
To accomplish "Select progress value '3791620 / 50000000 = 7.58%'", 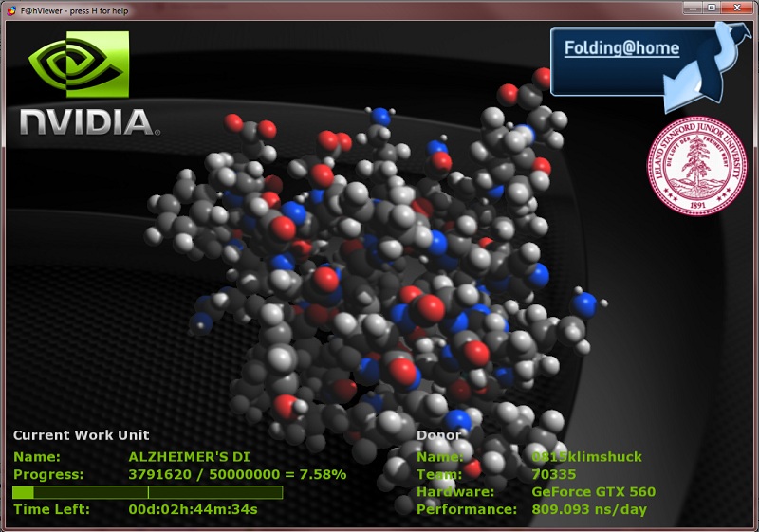I will coord(237,474).
